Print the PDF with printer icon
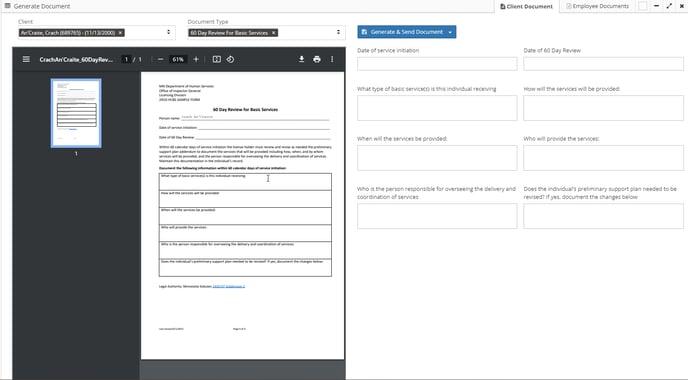This screenshot has height=380, width=688. (x=317, y=59)
